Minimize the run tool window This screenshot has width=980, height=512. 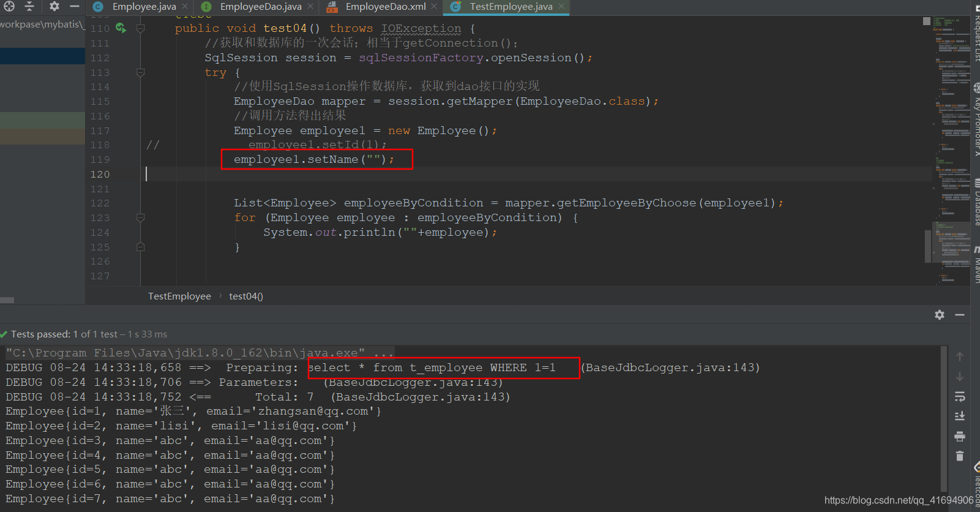coord(960,315)
